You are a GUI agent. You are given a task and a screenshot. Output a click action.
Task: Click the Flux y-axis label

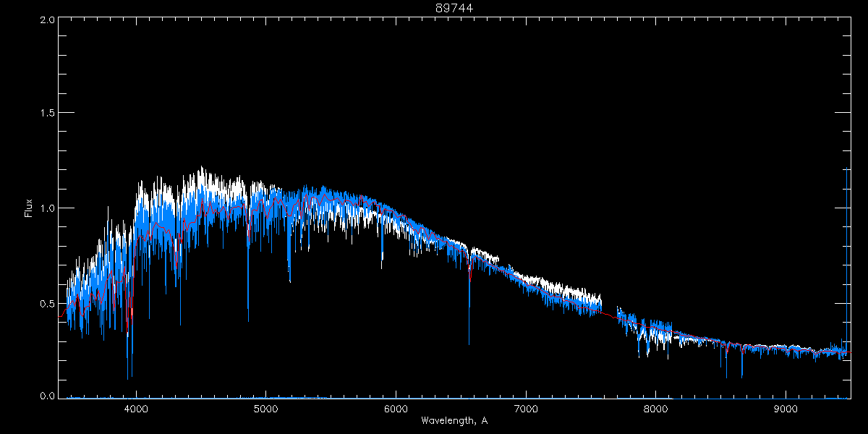(29, 208)
